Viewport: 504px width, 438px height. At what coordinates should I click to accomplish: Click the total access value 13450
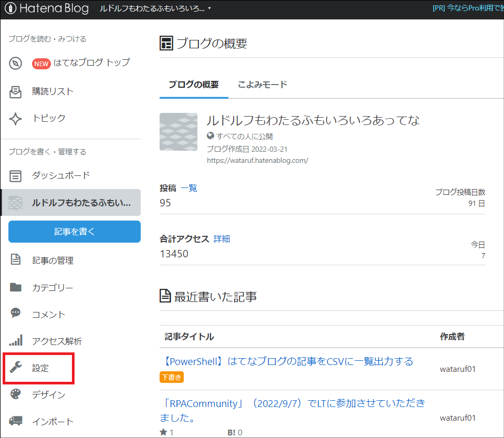tap(174, 254)
